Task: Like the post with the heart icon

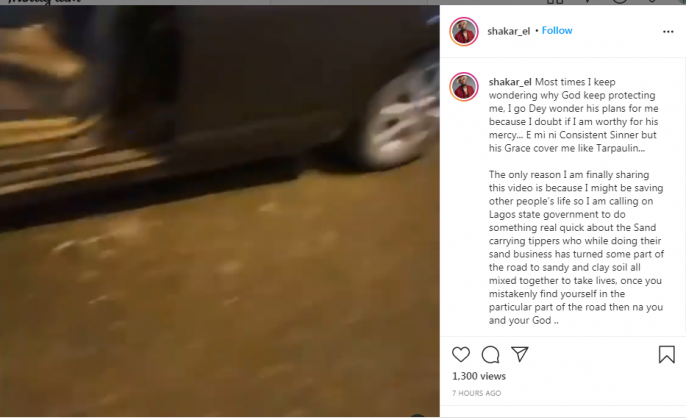Action: [x=461, y=354]
